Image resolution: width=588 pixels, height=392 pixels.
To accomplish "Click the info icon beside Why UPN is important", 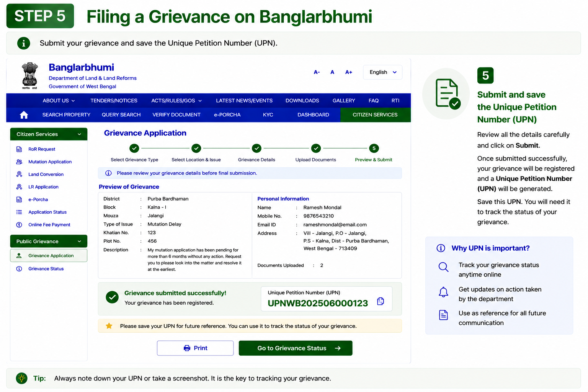I will click(x=441, y=248).
